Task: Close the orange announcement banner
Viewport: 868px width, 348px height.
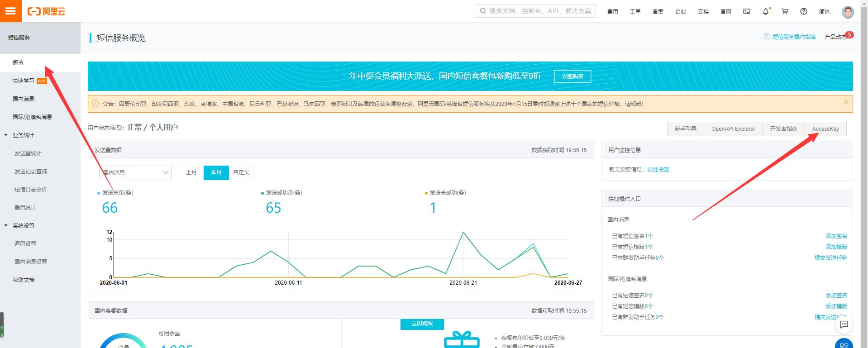Action: (x=846, y=102)
